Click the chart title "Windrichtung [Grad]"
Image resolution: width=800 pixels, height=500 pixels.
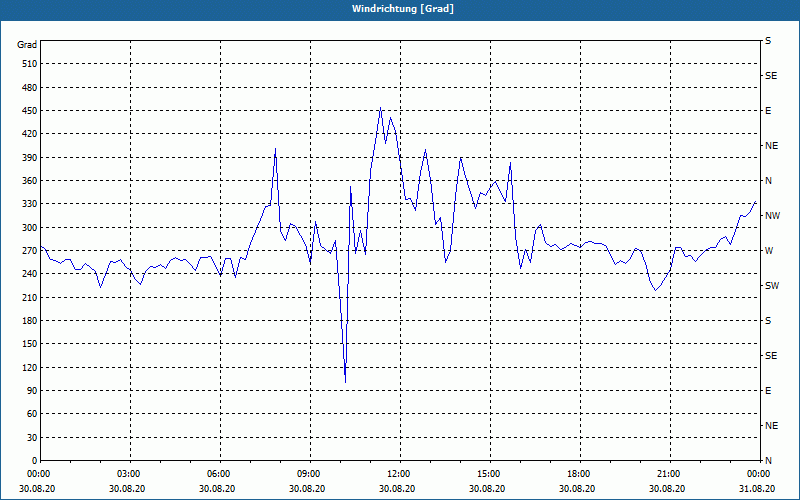pyautogui.click(x=403, y=9)
